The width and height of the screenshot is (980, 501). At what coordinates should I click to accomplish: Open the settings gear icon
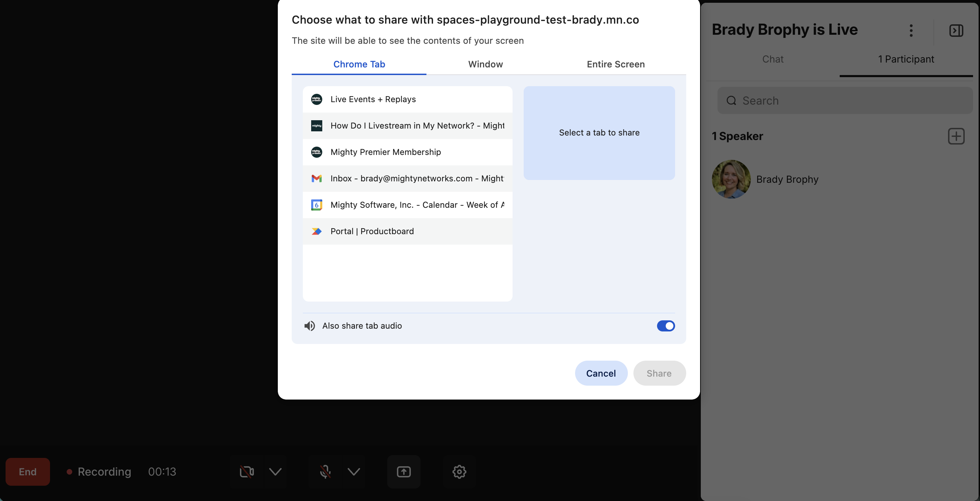pyautogui.click(x=459, y=472)
